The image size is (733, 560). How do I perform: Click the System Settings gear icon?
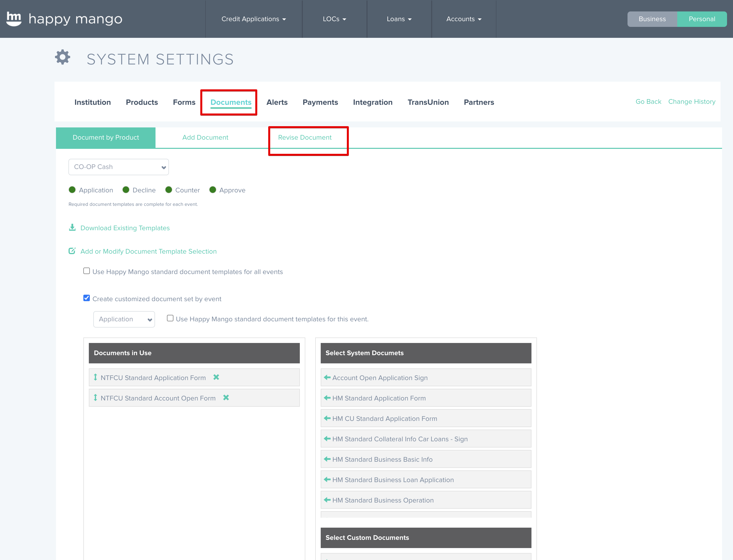pos(63,57)
